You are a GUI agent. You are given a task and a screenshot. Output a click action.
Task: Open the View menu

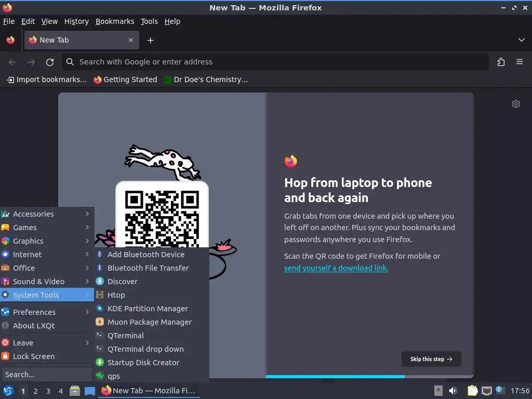pos(49,21)
